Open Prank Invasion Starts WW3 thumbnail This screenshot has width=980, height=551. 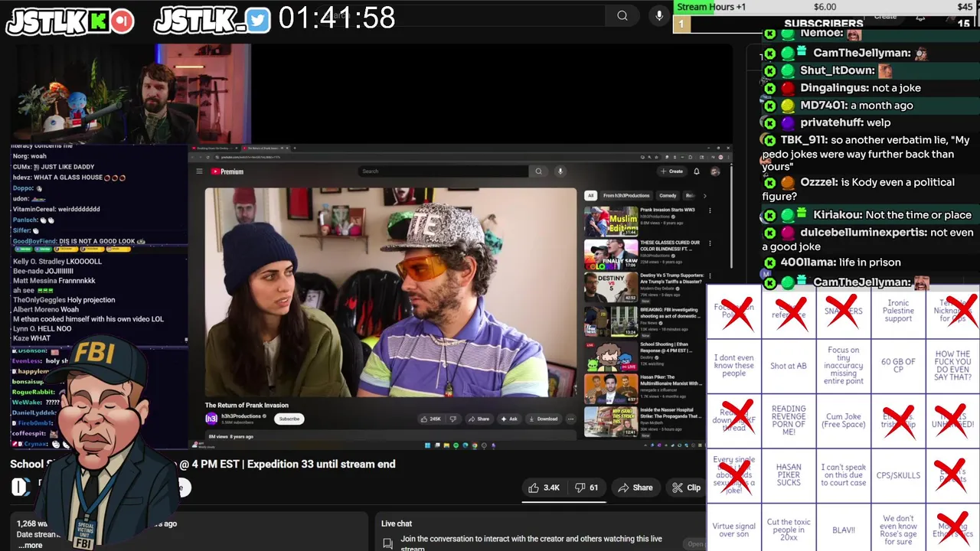coord(611,220)
